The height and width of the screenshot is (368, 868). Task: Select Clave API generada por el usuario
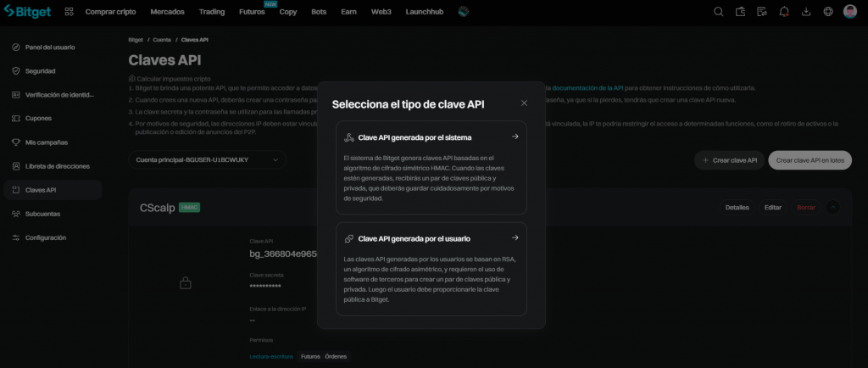click(431, 269)
